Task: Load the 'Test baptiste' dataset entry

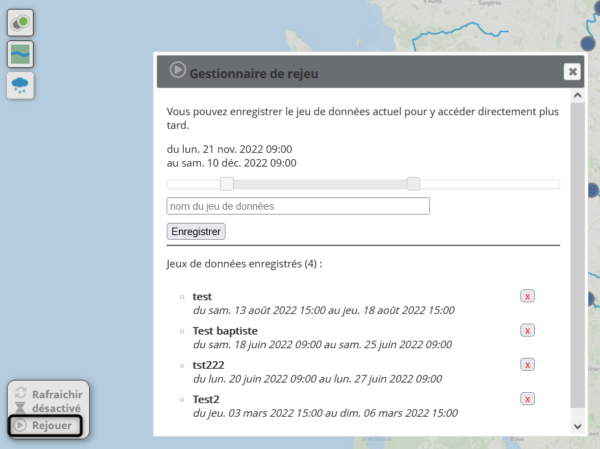Action: [x=225, y=331]
